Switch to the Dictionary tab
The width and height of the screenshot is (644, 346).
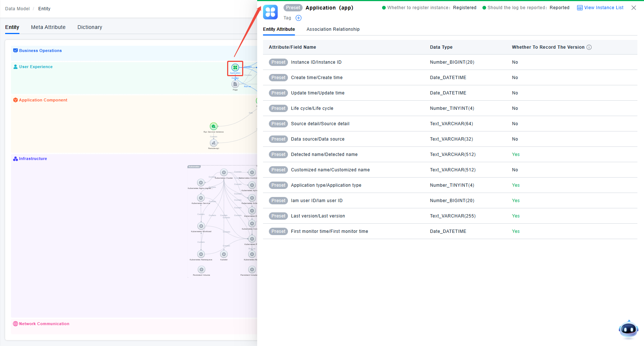click(x=90, y=27)
